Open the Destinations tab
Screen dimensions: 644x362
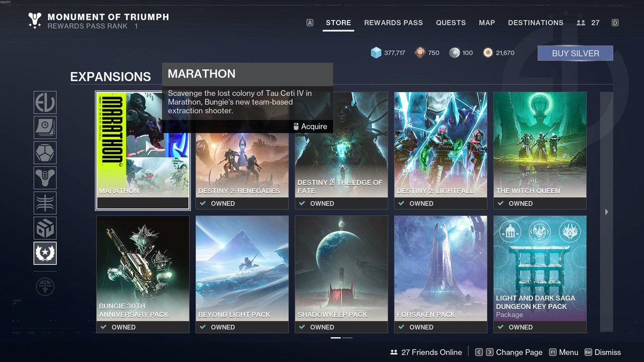point(536,23)
